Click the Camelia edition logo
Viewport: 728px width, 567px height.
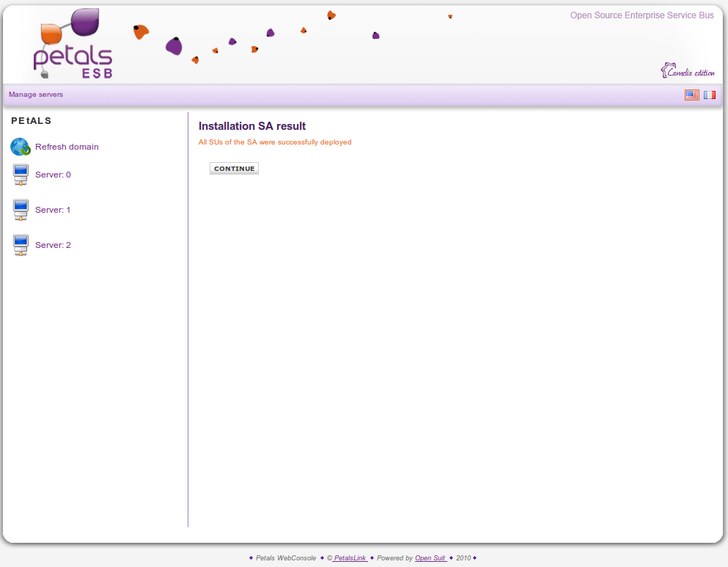[x=688, y=71]
